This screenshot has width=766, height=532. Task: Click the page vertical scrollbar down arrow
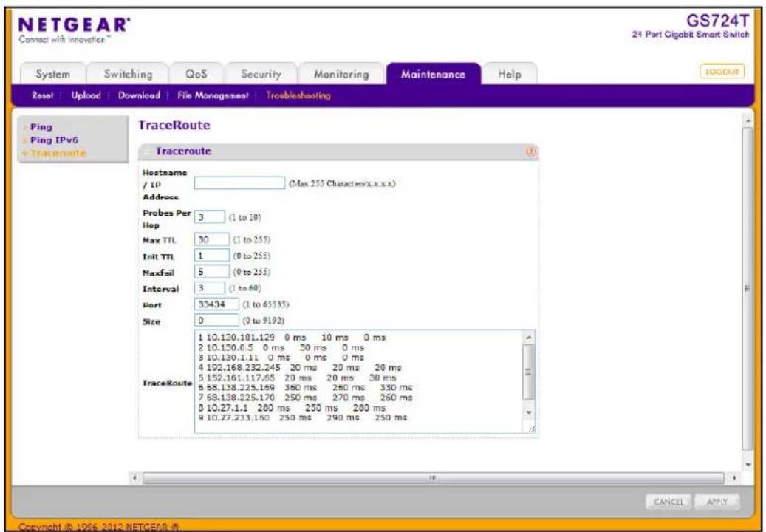coord(748,465)
